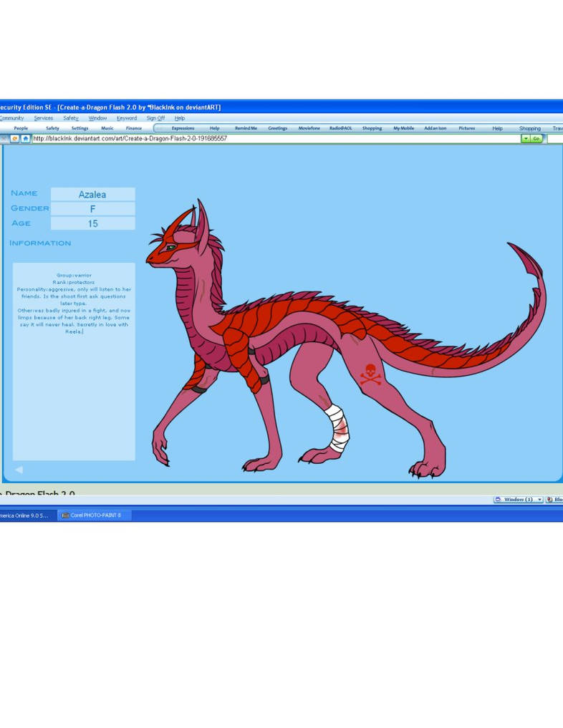The image size is (563, 728).
Task: Click the Age field containing 15
Action: coord(93,223)
